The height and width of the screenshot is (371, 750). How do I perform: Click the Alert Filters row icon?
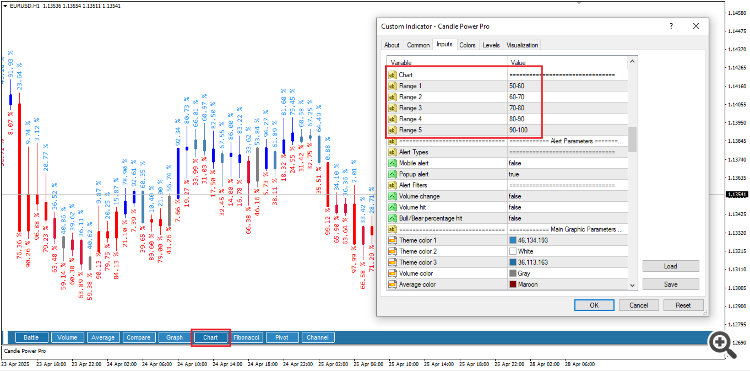(392, 185)
